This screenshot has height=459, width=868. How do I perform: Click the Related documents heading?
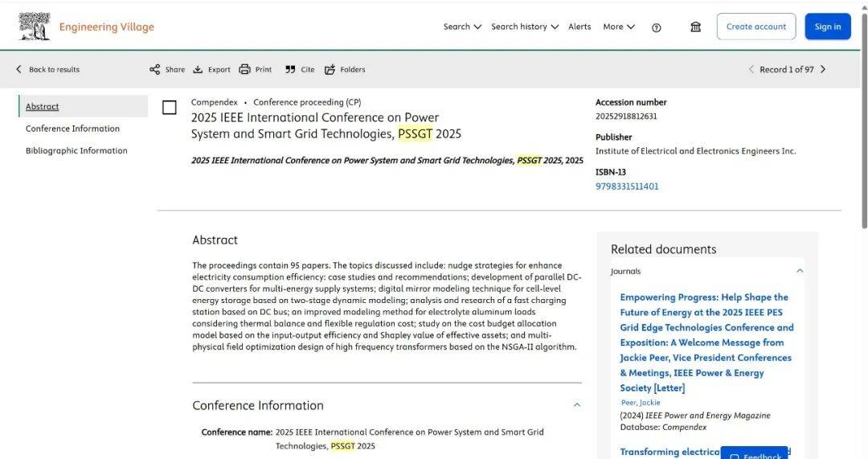(663, 249)
